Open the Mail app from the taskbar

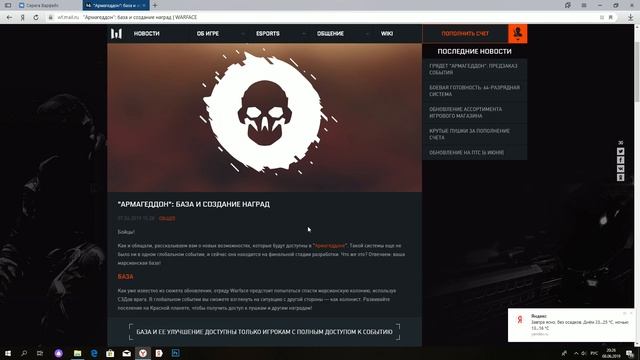coord(127,353)
